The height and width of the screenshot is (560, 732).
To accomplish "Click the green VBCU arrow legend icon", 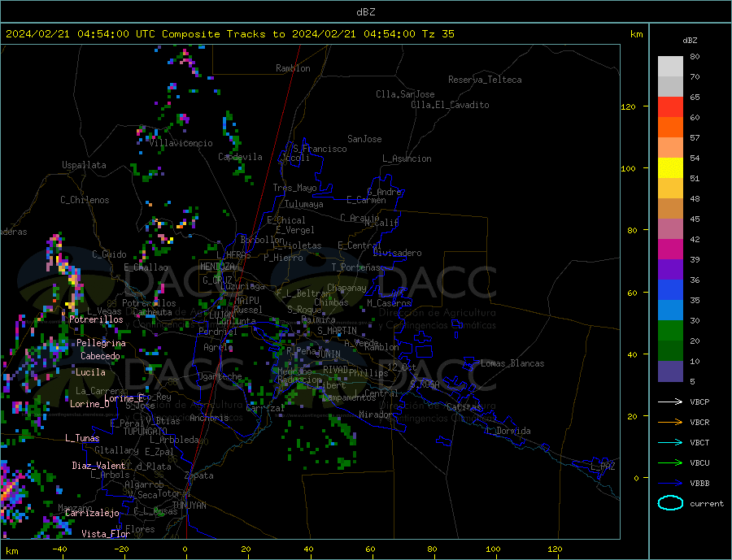I will 670,463.
